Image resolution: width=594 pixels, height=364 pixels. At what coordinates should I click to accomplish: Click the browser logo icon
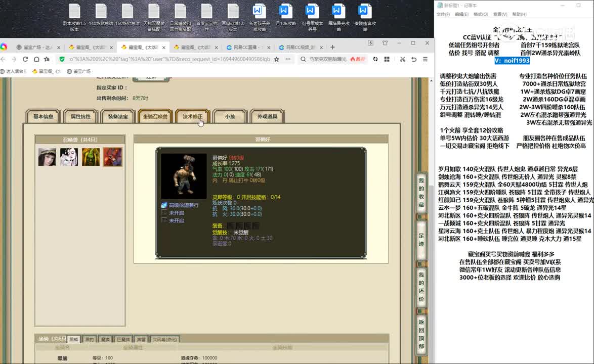coord(4,48)
